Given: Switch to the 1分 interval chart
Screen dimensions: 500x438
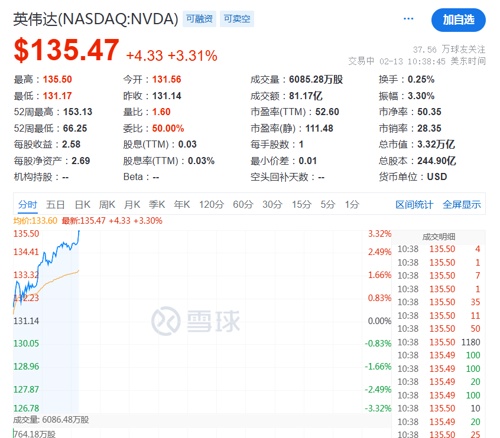Looking at the screenshot, I should coord(352,204).
